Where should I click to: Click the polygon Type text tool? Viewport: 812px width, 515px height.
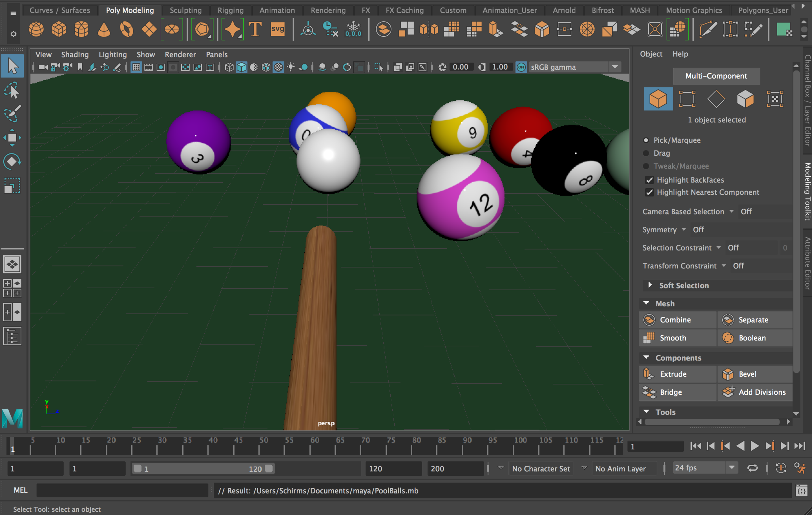pos(255,29)
